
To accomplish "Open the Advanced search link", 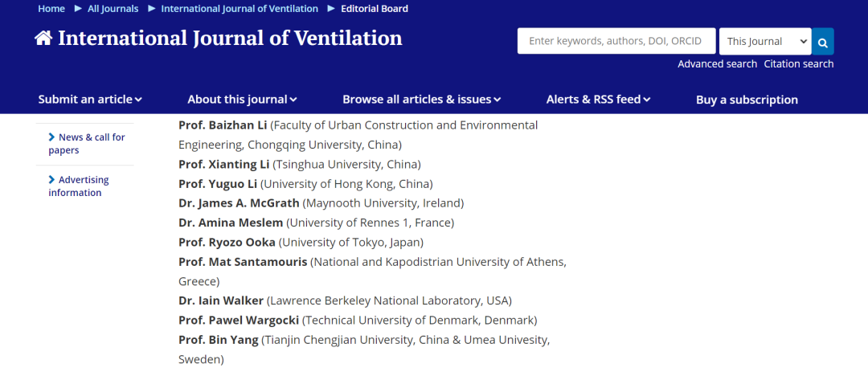I will 718,64.
